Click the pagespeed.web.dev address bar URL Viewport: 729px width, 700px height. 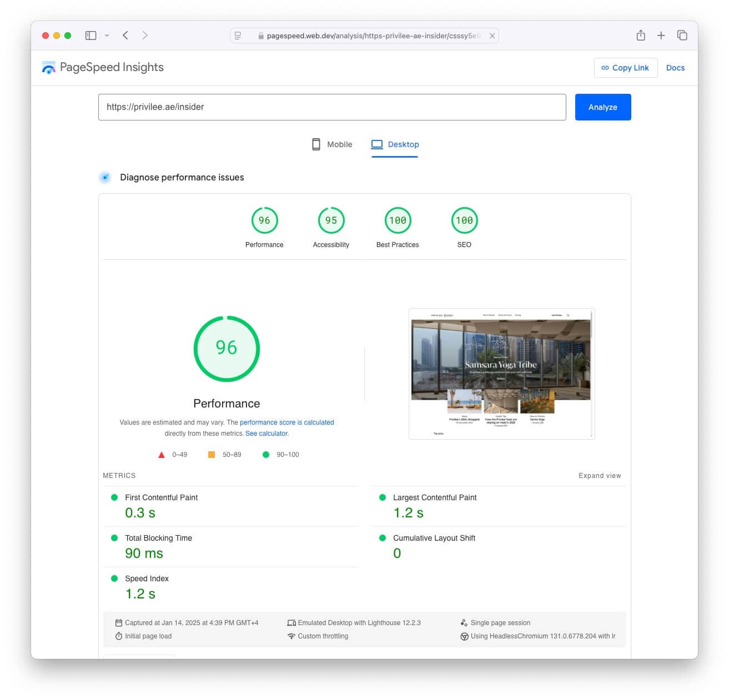pyautogui.click(x=374, y=36)
